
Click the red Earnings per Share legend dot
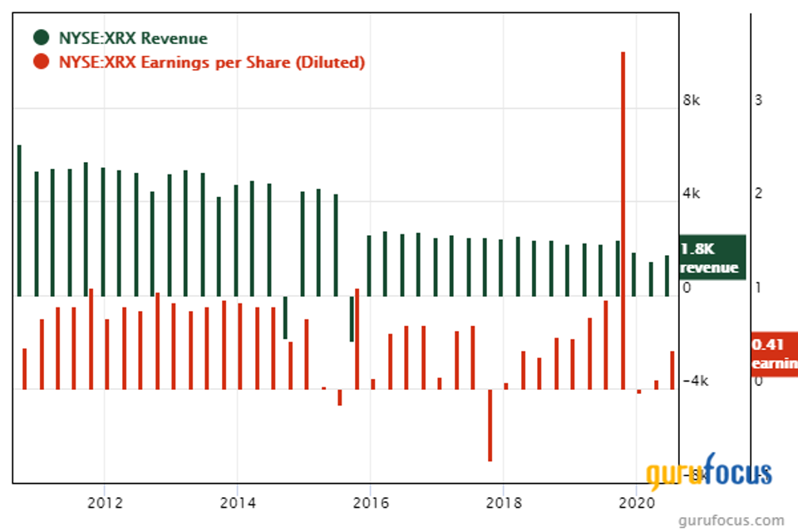click(x=42, y=62)
